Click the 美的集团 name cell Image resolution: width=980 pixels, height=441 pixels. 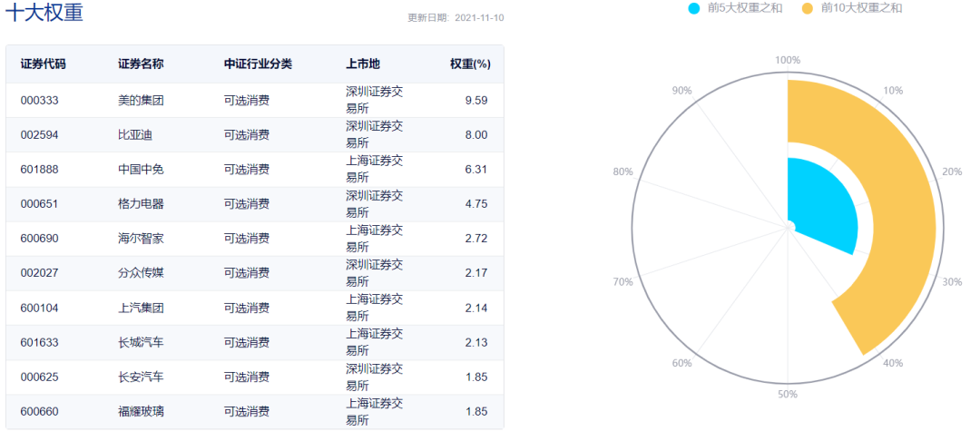coord(141,100)
